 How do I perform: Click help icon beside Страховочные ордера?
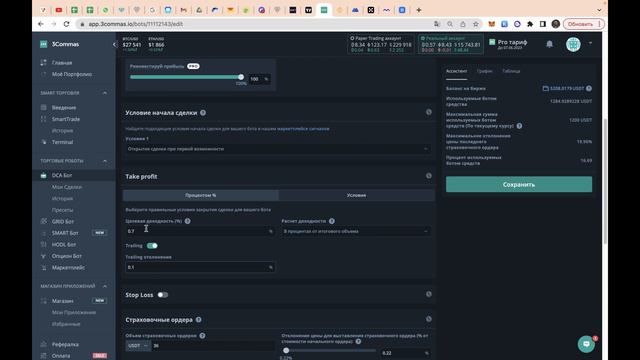pos(198,320)
